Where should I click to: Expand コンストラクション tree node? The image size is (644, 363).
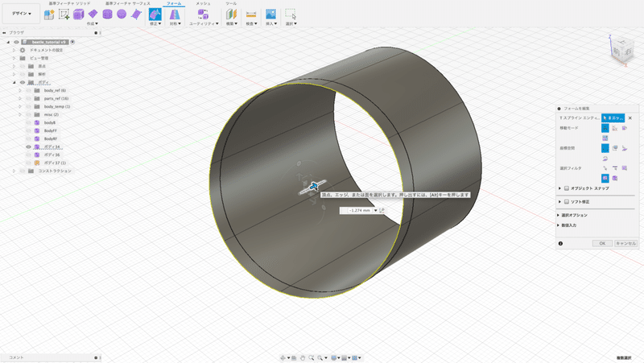point(14,171)
